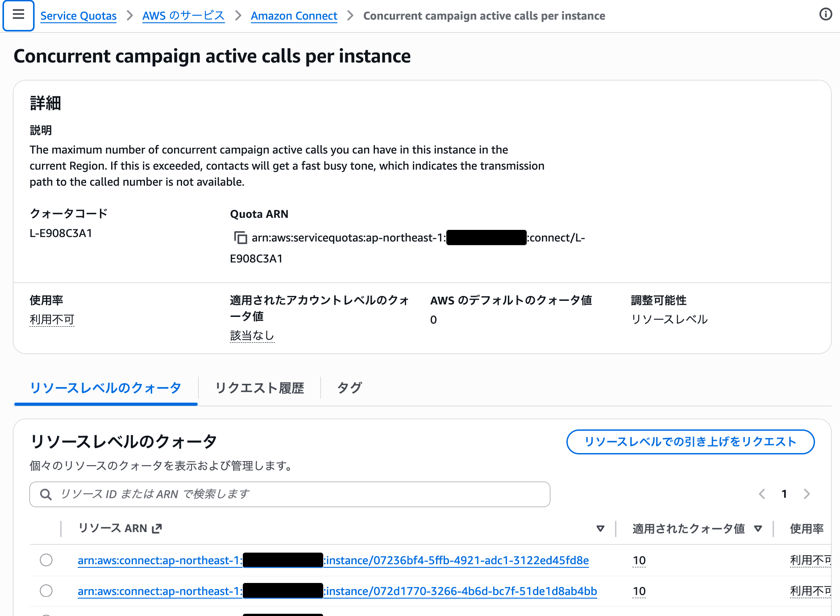This screenshot has width=840, height=616.
Task: Go to next page of quotas
Action: coord(807,494)
